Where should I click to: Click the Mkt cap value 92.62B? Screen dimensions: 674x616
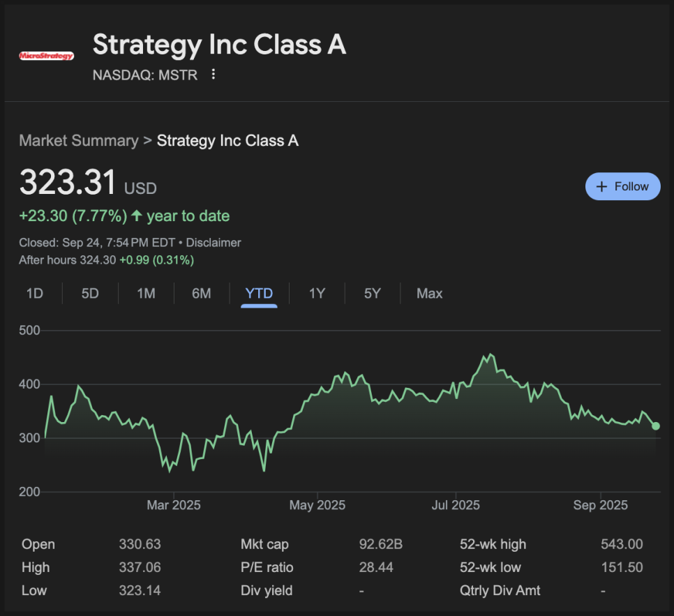(x=381, y=544)
